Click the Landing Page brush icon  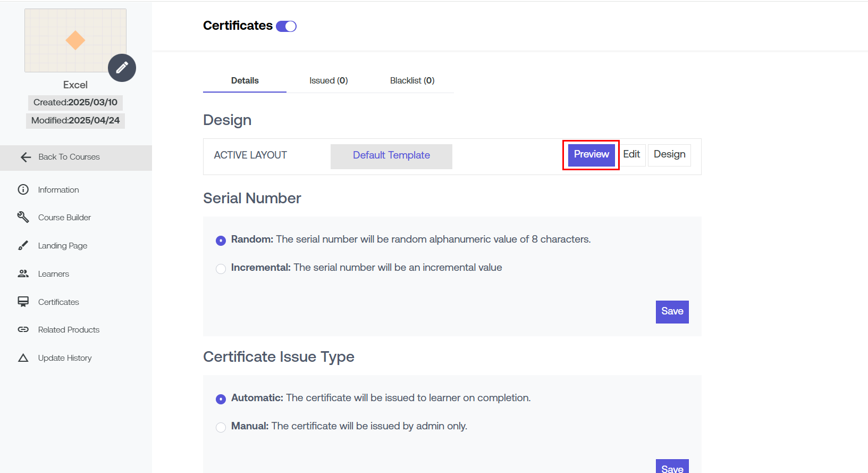point(23,245)
